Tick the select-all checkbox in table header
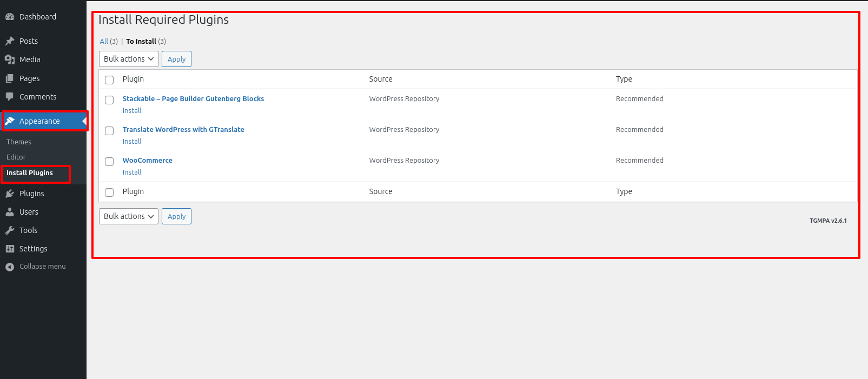Screen dimensions: 868x379 [x=109, y=80]
